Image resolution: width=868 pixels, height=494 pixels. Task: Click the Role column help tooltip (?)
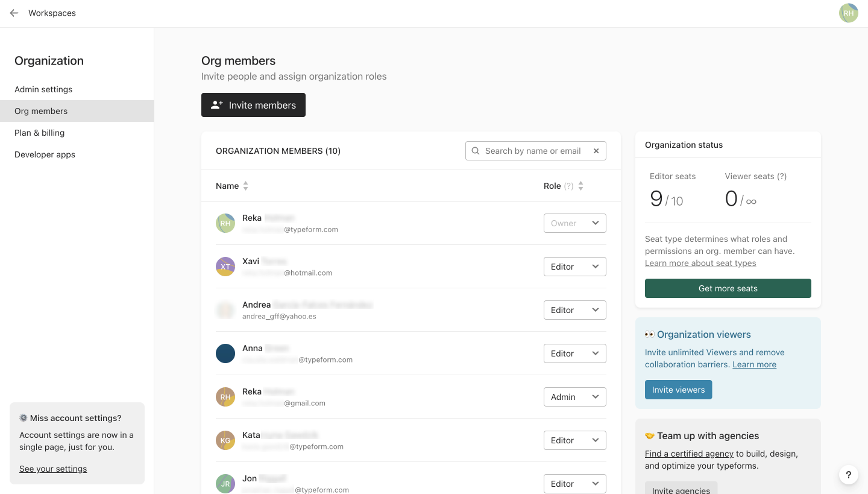pos(568,186)
